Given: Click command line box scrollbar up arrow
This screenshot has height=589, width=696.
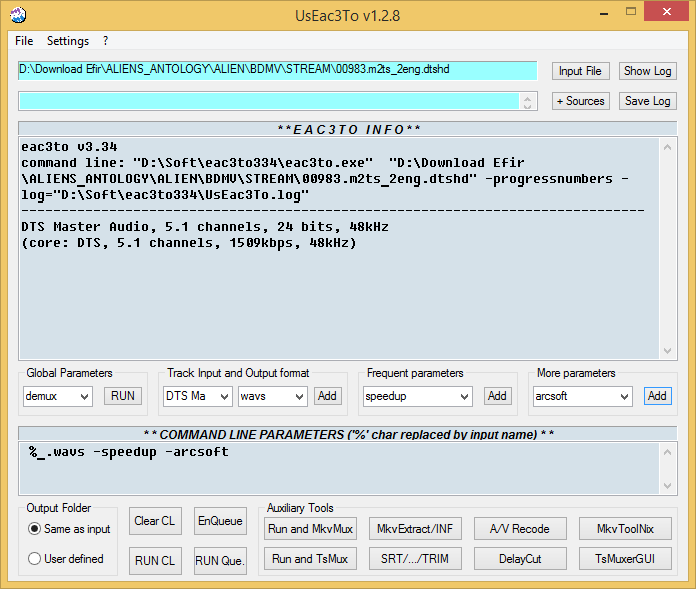Looking at the screenshot, I should click(x=667, y=452).
